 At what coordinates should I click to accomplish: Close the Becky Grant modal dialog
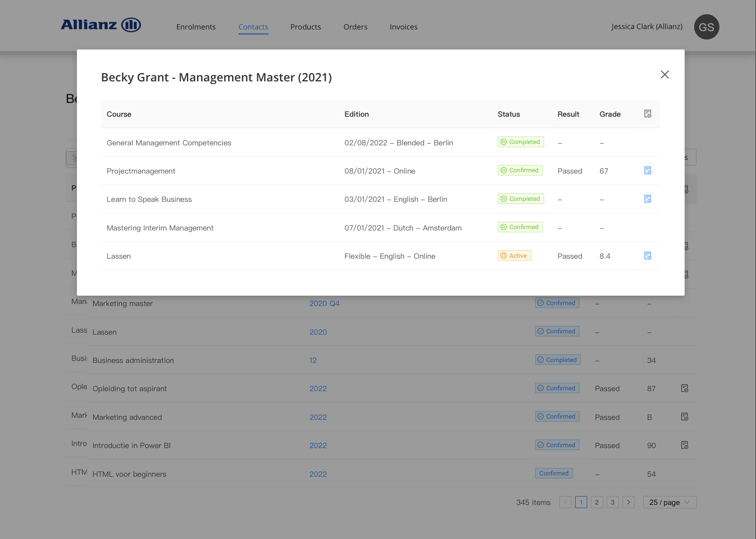click(665, 75)
